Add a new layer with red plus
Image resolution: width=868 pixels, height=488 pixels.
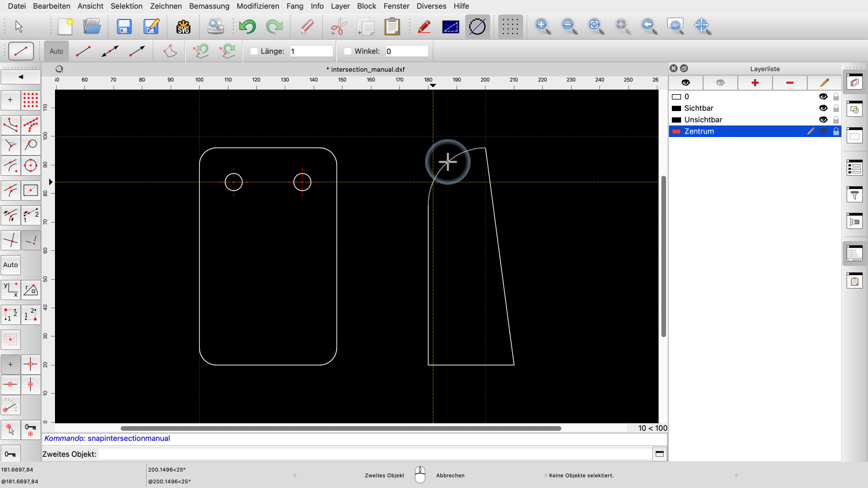[755, 83]
